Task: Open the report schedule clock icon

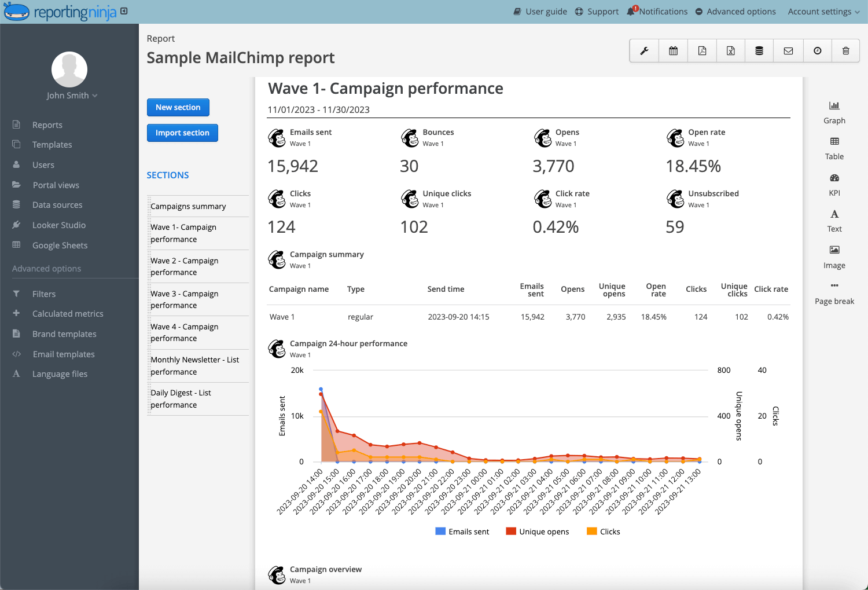Action: click(x=817, y=51)
